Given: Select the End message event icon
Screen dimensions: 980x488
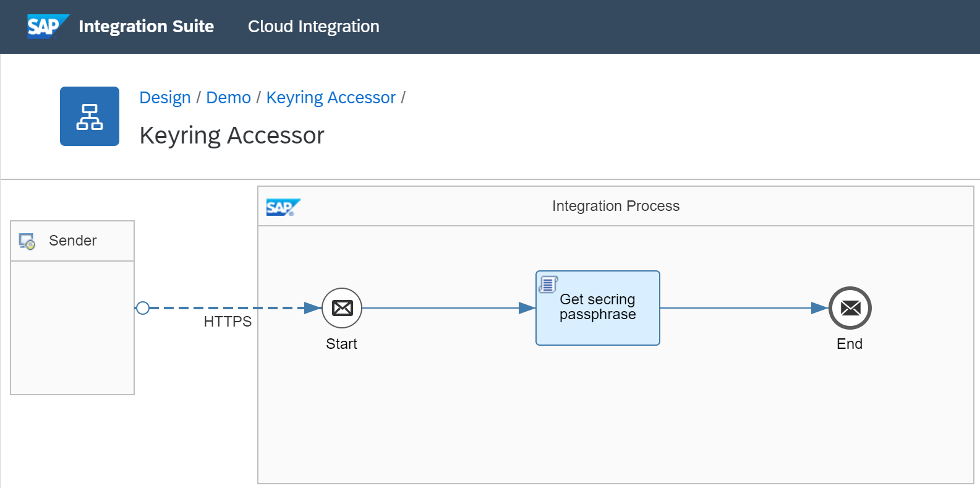Looking at the screenshot, I should point(850,308).
